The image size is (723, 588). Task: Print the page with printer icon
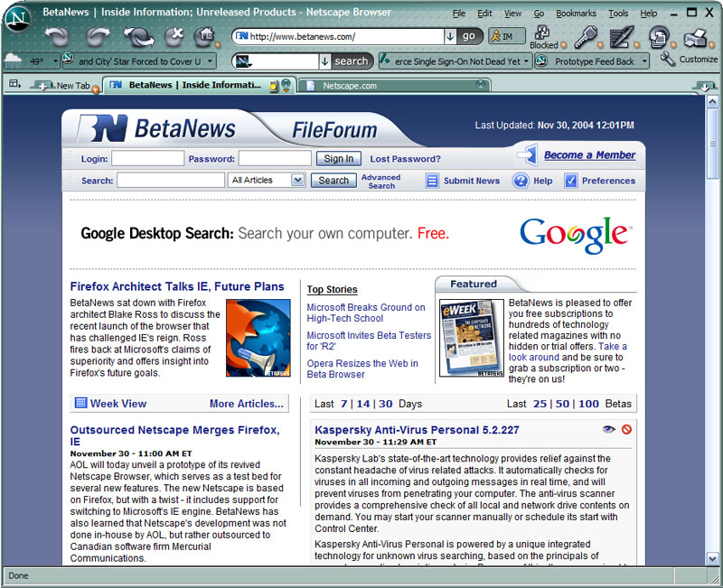coord(695,38)
